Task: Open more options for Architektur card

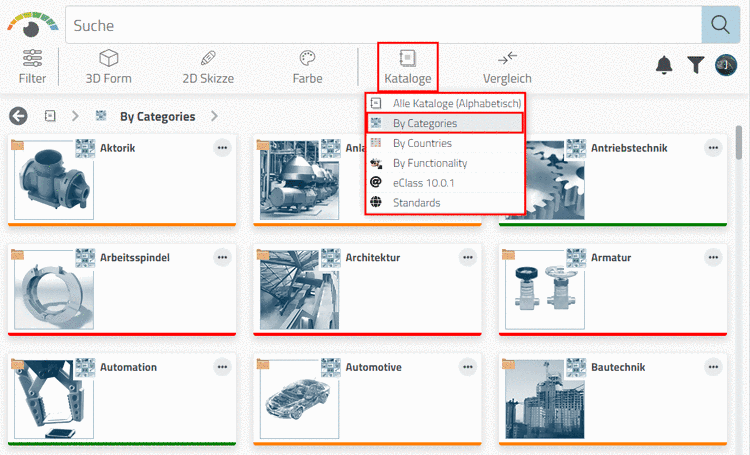Action: click(x=468, y=257)
